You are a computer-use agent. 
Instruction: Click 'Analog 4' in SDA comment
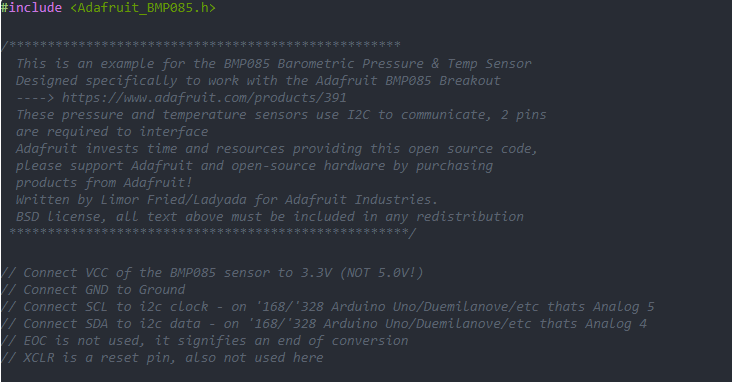pyautogui.click(x=616, y=324)
